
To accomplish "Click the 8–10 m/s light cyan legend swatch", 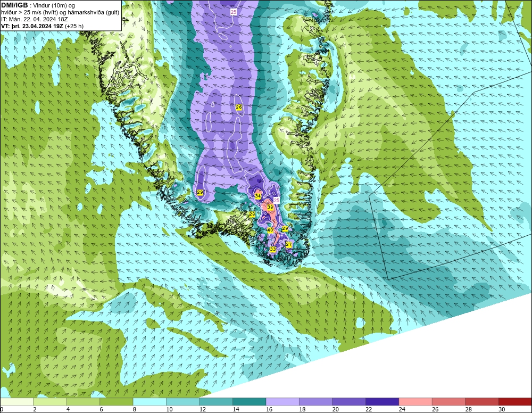I will coord(149,402).
